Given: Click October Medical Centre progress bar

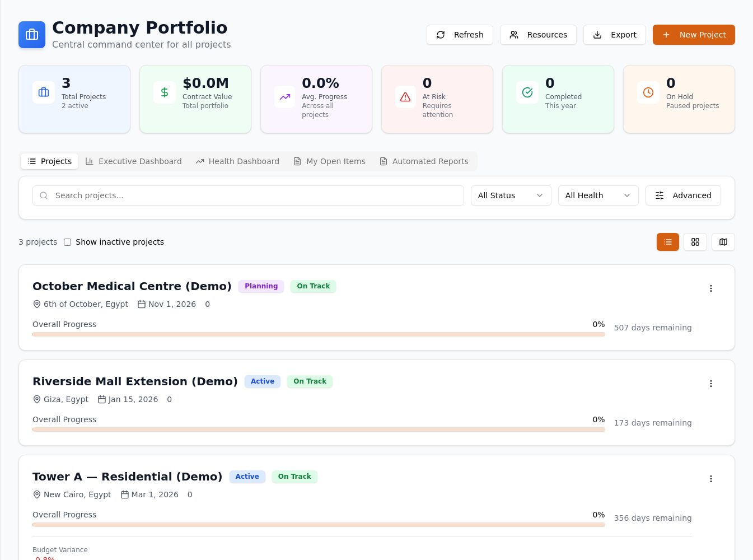Looking at the screenshot, I should (319, 334).
